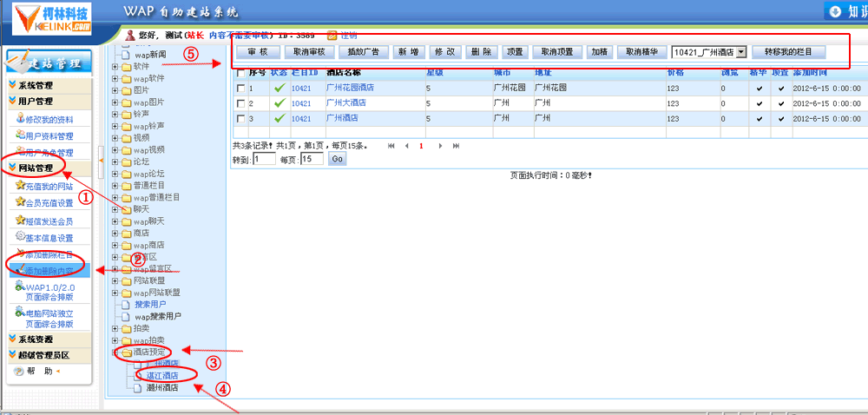Select the 添加删除内容 menu item
The image size is (868, 415).
49,270
